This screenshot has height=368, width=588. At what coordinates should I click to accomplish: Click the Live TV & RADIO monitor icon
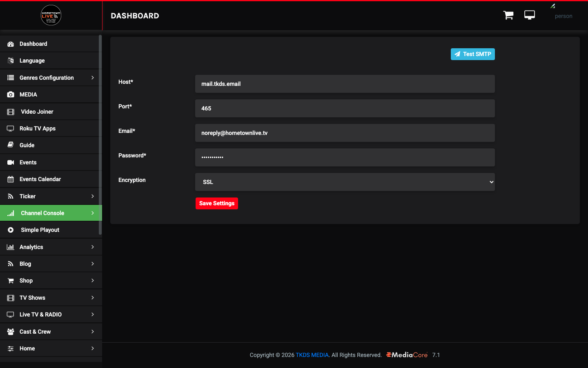pyautogui.click(x=11, y=314)
